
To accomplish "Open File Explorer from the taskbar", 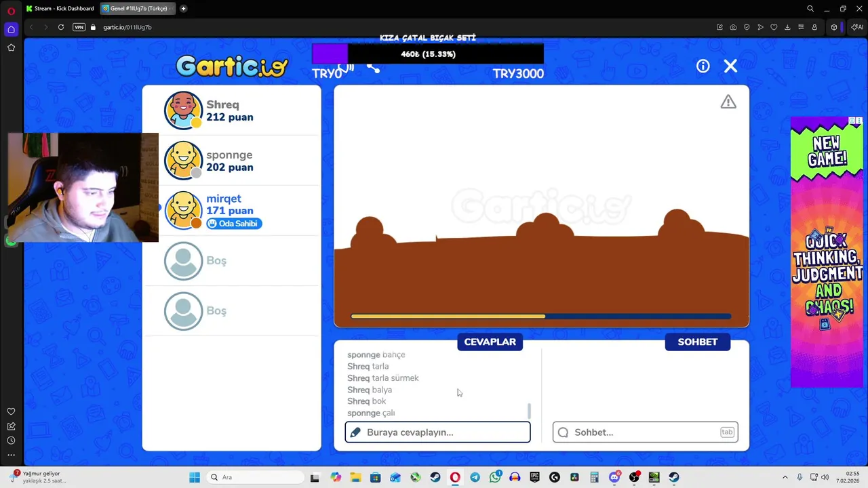I will click(355, 477).
